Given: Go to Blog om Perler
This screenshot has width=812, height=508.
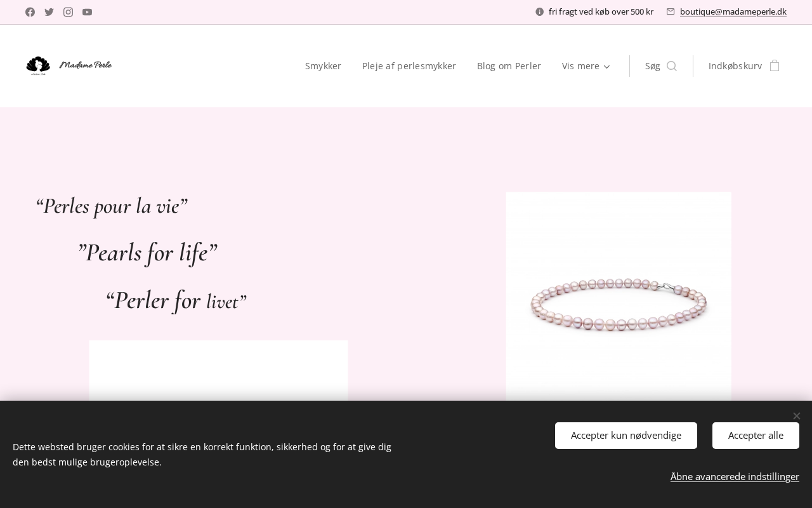Looking at the screenshot, I should point(509,66).
